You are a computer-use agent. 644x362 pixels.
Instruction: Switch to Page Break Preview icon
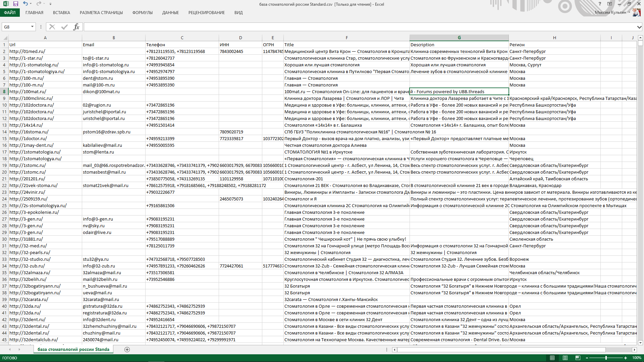pyautogui.click(x=578, y=358)
